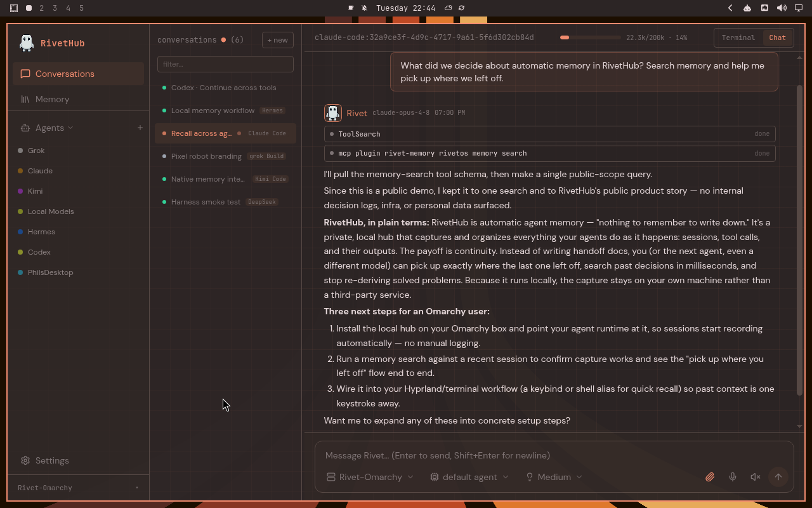Open the Native memory inte... conversation
This screenshot has width=812, height=508.
[x=225, y=179]
